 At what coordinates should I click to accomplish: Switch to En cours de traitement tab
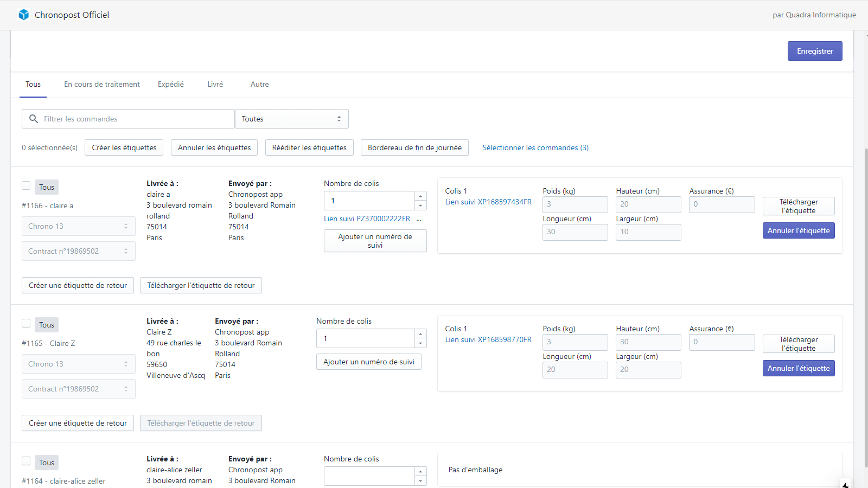(x=102, y=85)
